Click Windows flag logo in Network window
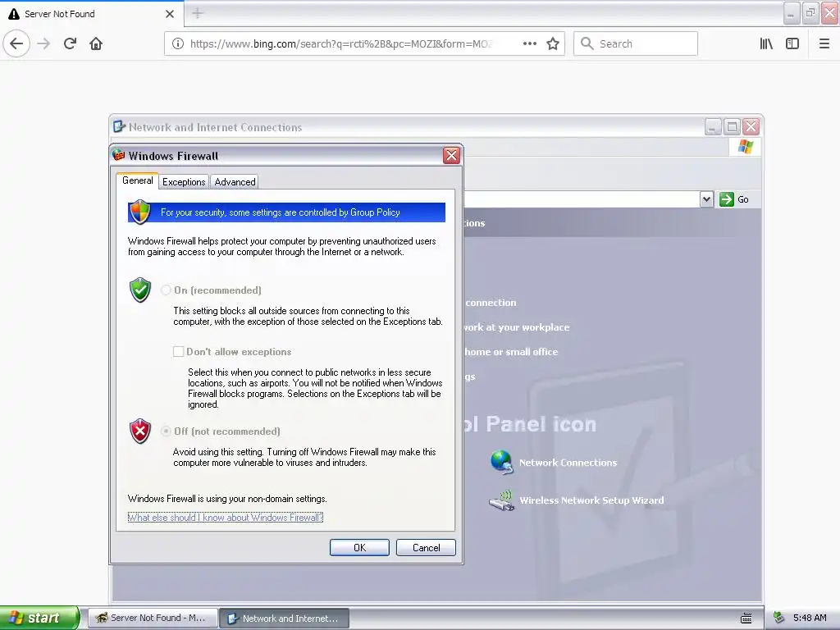This screenshot has width=840, height=630. pyautogui.click(x=745, y=147)
